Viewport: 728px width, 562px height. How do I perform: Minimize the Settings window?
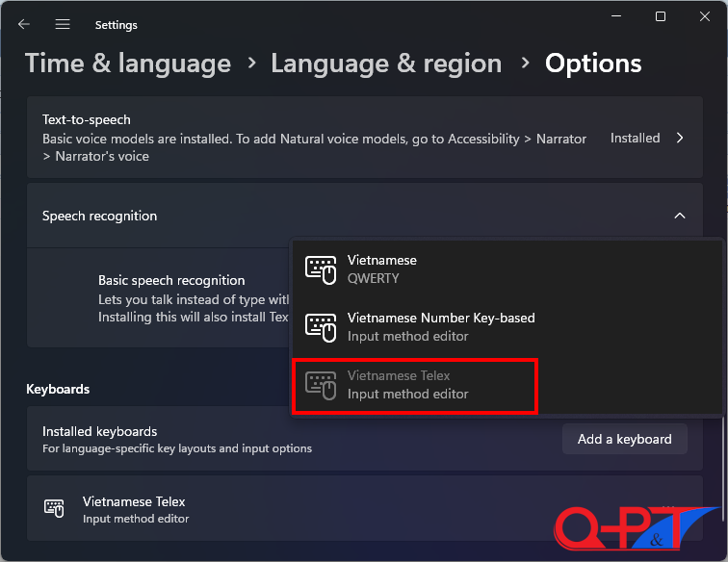click(x=615, y=16)
